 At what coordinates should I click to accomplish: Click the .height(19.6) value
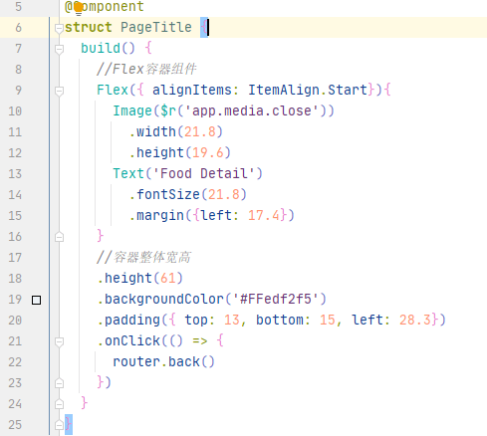click(x=208, y=153)
